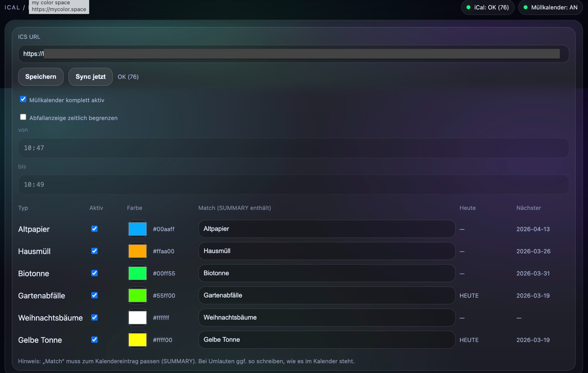588x373 pixels.
Task: Change the yellow Gelbe Tonne color
Action: click(138, 340)
